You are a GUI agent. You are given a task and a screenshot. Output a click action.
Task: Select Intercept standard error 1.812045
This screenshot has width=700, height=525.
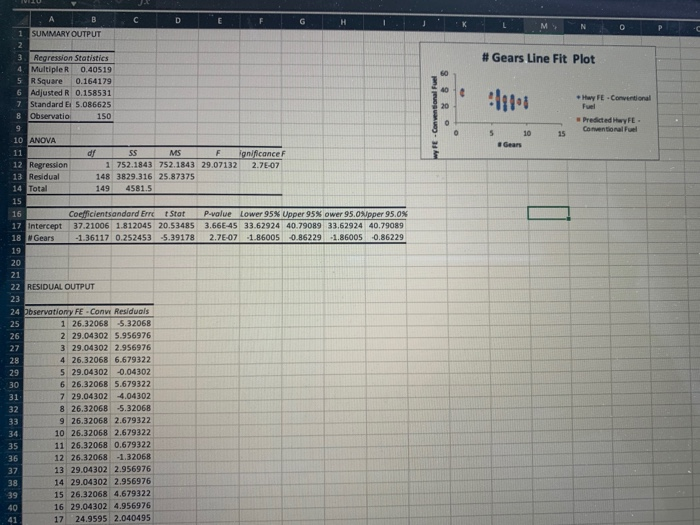pos(133,226)
